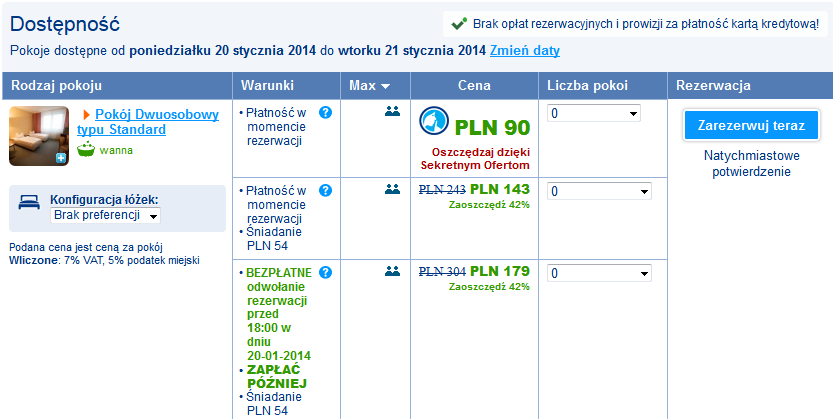Click the secret deal round logo icon

click(434, 121)
